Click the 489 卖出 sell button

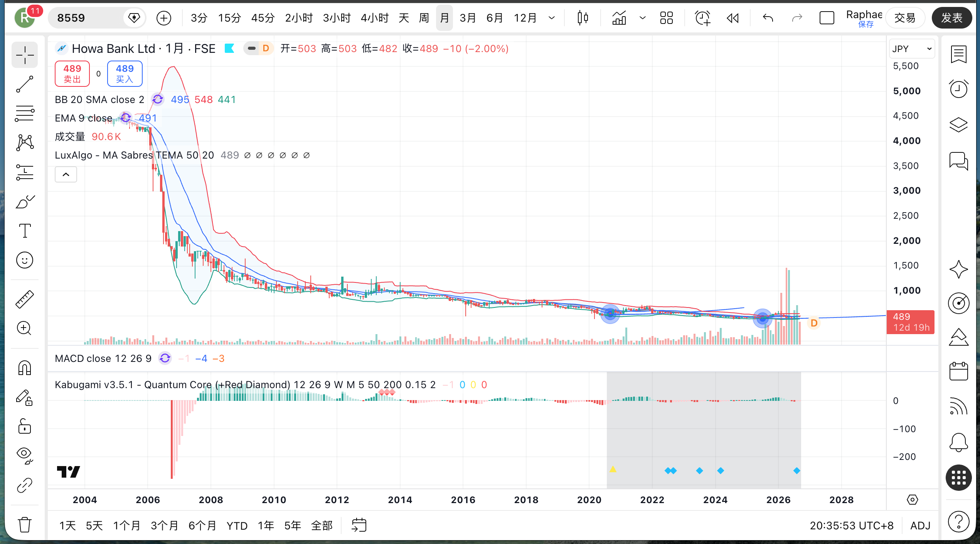tap(72, 73)
